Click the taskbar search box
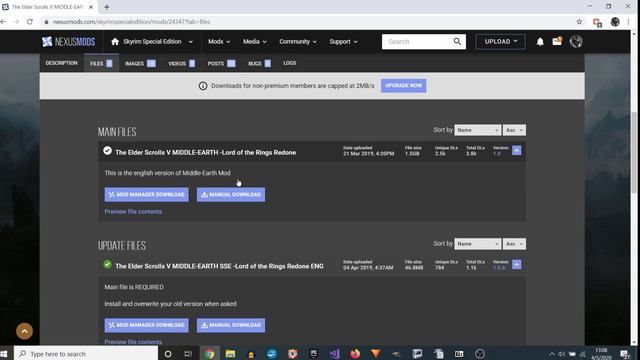 [x=86, y=353]
